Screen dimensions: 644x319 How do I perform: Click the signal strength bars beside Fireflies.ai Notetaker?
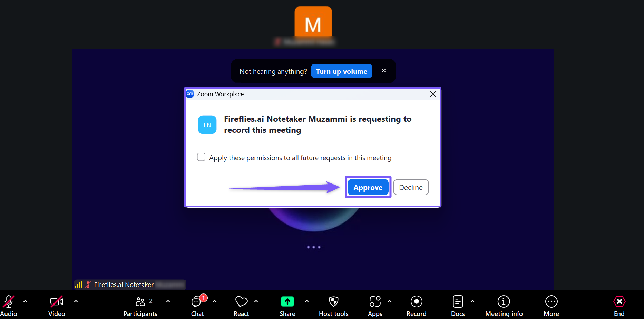(79, 285)
